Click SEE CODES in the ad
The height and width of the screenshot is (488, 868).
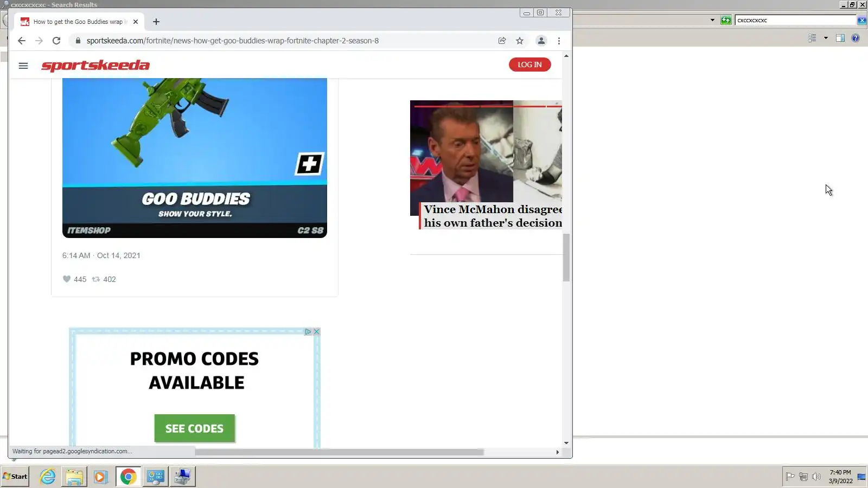point(194,428)
